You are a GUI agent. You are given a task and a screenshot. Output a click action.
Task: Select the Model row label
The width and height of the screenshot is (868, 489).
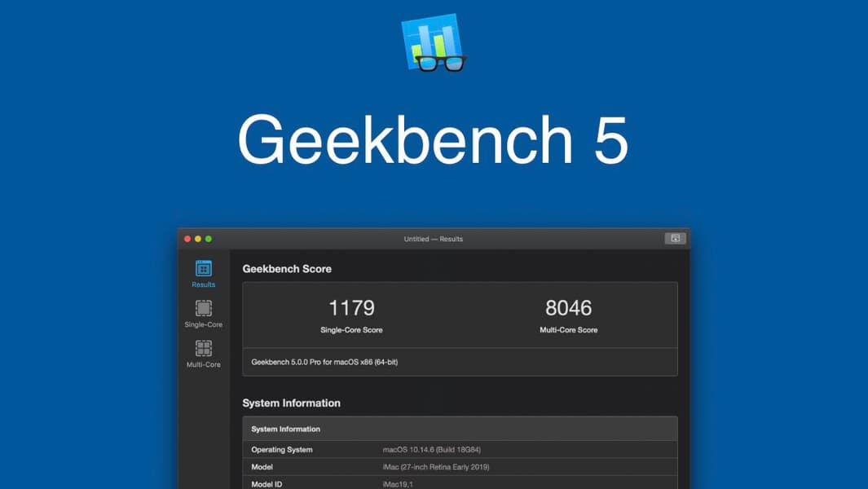click(262, 467)
